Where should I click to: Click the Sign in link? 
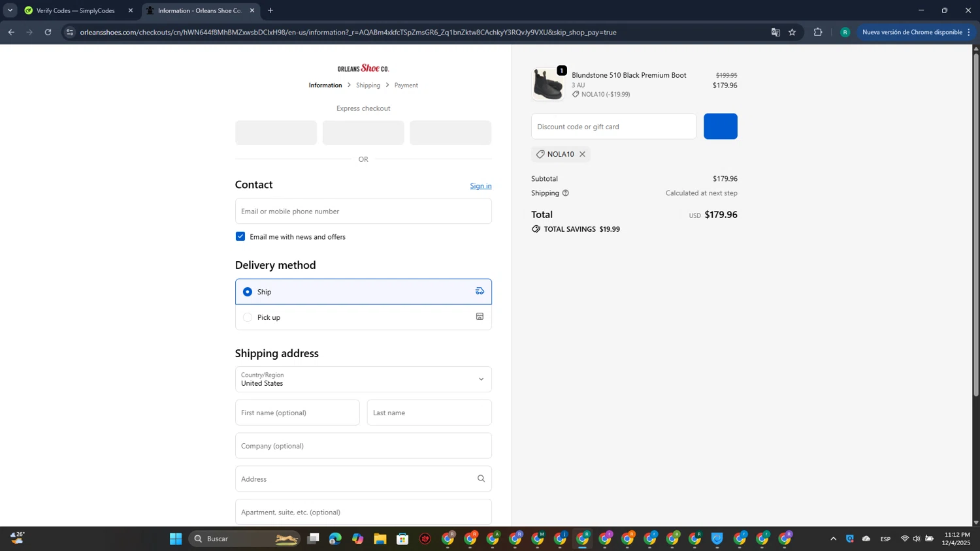pos(480,186)
